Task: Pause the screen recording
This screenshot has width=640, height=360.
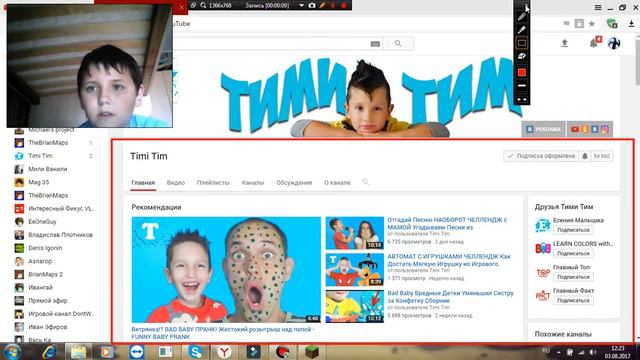Action: (333, 5)
